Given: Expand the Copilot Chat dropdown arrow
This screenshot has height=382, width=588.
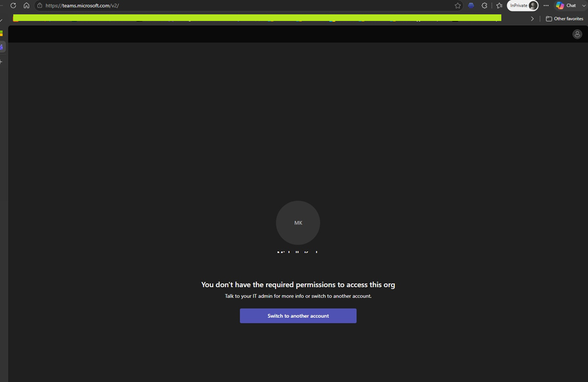Looking at the screenshot, I should 584,6.
